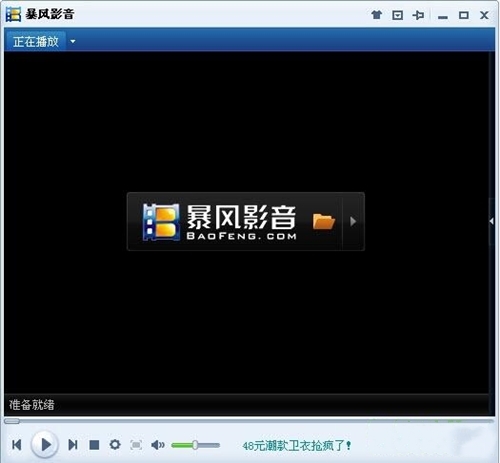The height and width of the screenshot is (463, 500).
Task: Click the 暴风影音 title bar app icon
Action: (13, 15)
